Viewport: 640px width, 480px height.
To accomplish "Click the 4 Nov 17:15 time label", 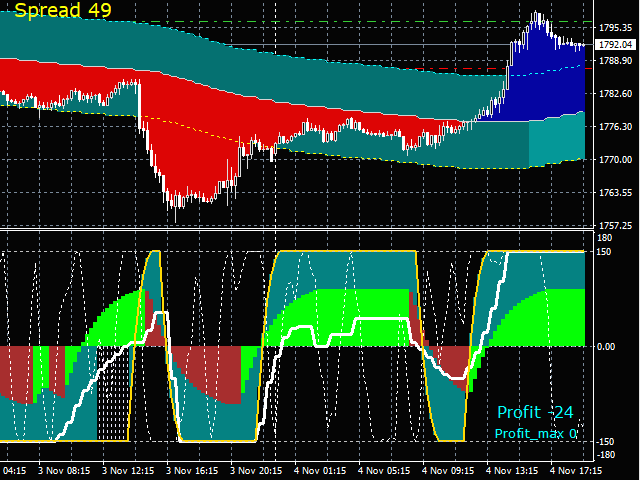I will (576, 471).
